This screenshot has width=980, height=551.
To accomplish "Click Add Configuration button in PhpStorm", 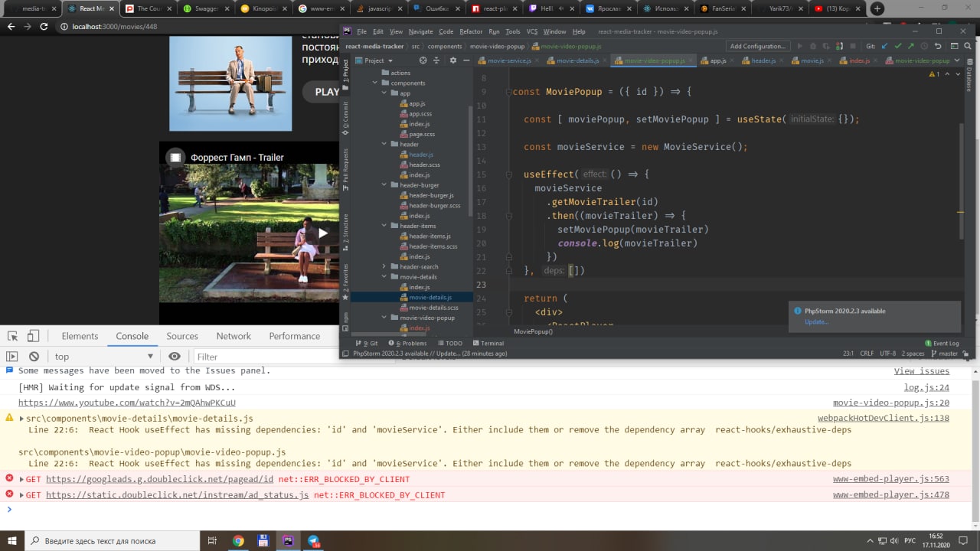I will point(758,46).
